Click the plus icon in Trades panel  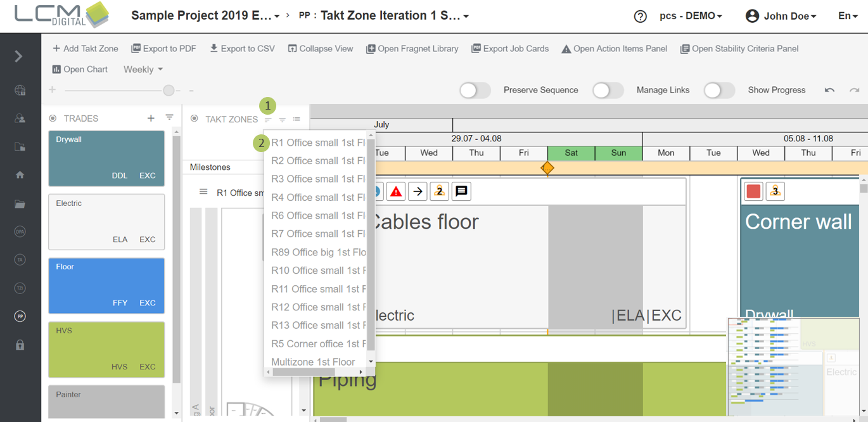pos(151,118)
